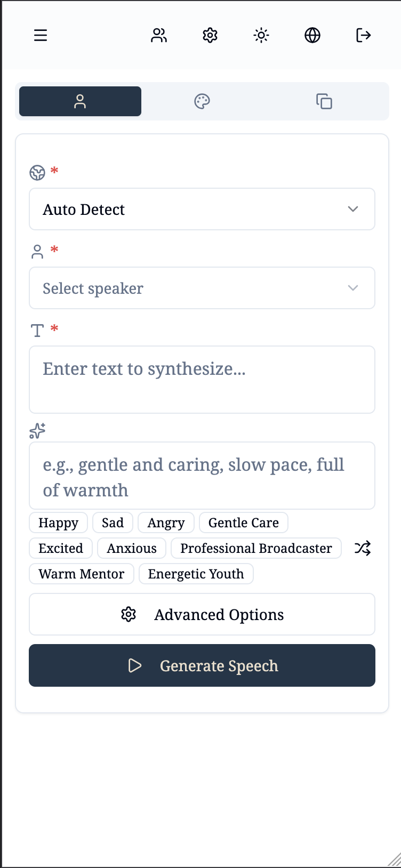The height and width of the screenshot is (868, 401).
Task: Click the Generate Speech button
Action: (x=202, y=666)
